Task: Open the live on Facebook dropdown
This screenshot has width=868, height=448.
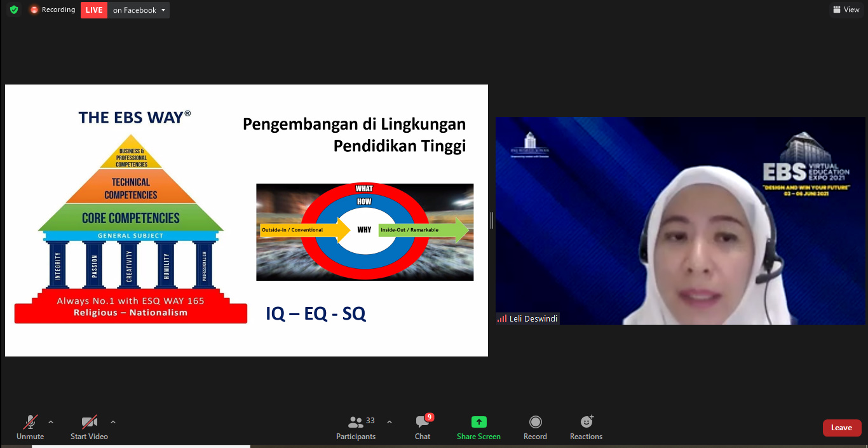Action: 139,10
